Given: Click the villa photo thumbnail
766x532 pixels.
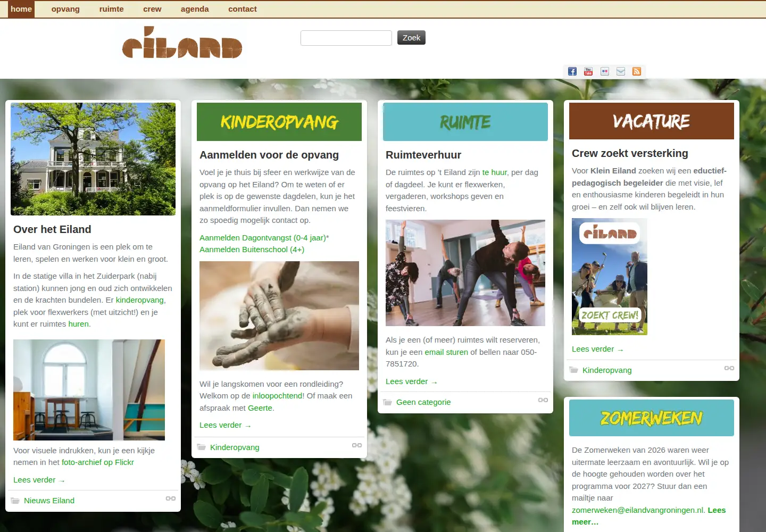Looking at the screenshot, I should (93, 159).
